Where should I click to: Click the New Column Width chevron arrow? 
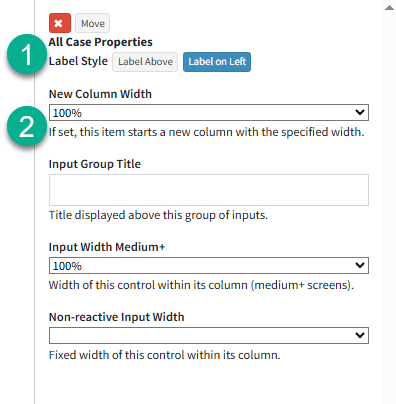tap(360, 112)
